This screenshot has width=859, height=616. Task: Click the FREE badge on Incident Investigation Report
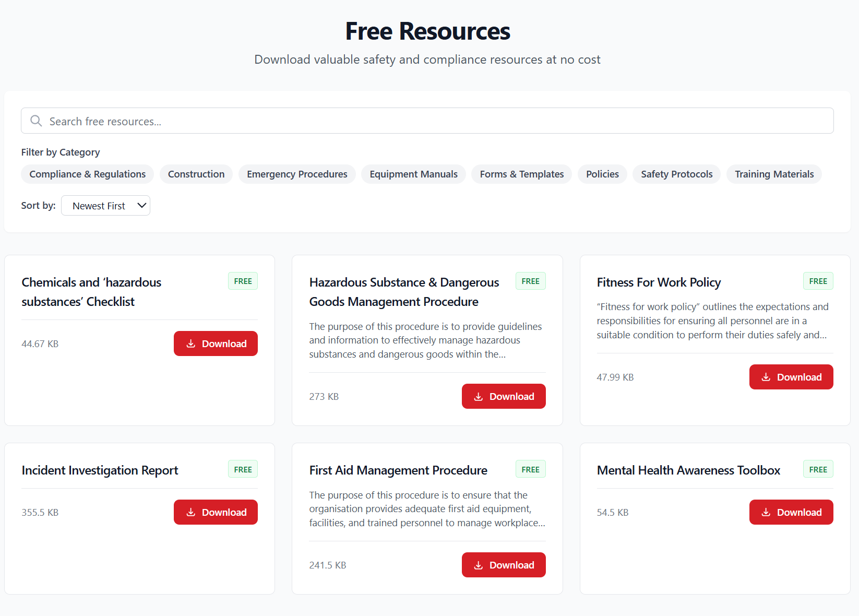(243, 469)
